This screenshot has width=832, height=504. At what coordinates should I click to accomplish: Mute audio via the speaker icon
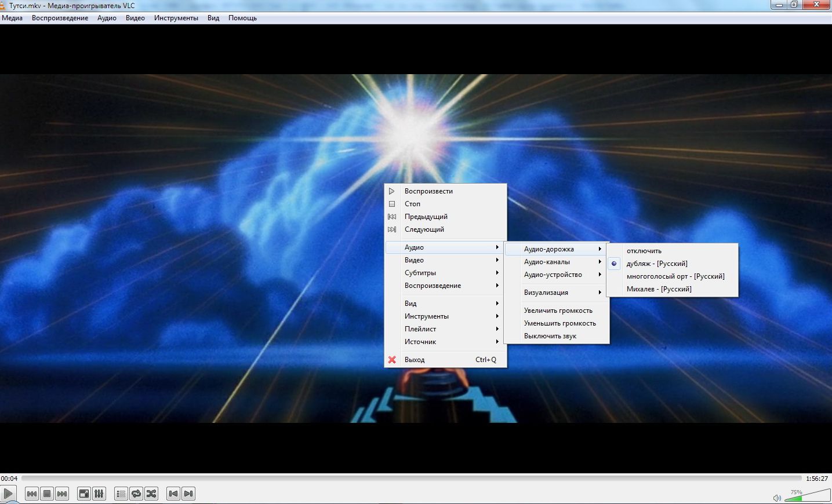(x=777, y=498)
